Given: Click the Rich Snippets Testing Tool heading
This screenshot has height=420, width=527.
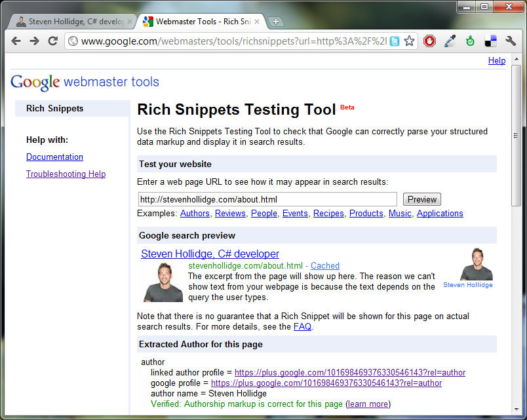Looking at the screenshot, I should [x=237, y=109].
